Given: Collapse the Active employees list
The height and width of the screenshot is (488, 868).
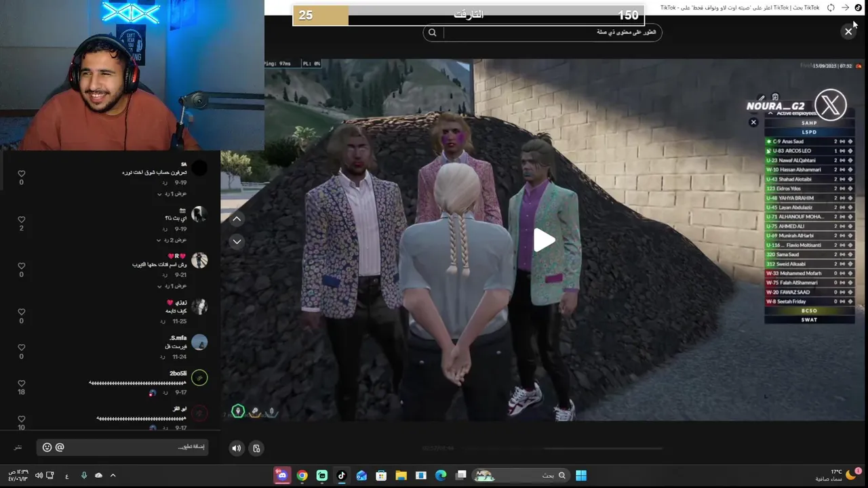Looking at the screenshot, I should coord(770,113).
